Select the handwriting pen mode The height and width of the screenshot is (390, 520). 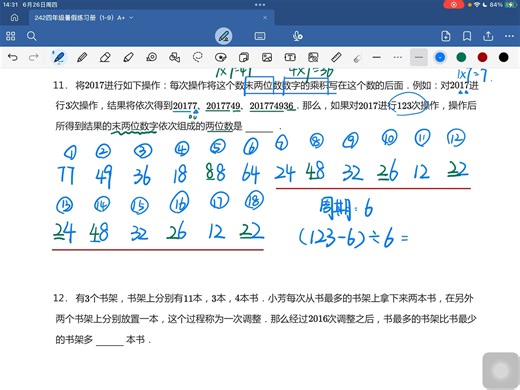tap(223, 36)
